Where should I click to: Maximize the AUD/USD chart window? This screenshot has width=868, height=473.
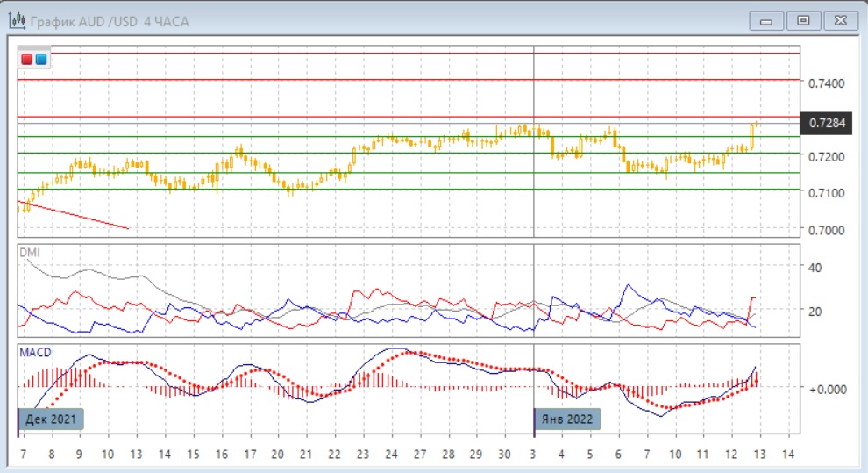[803, 21]
